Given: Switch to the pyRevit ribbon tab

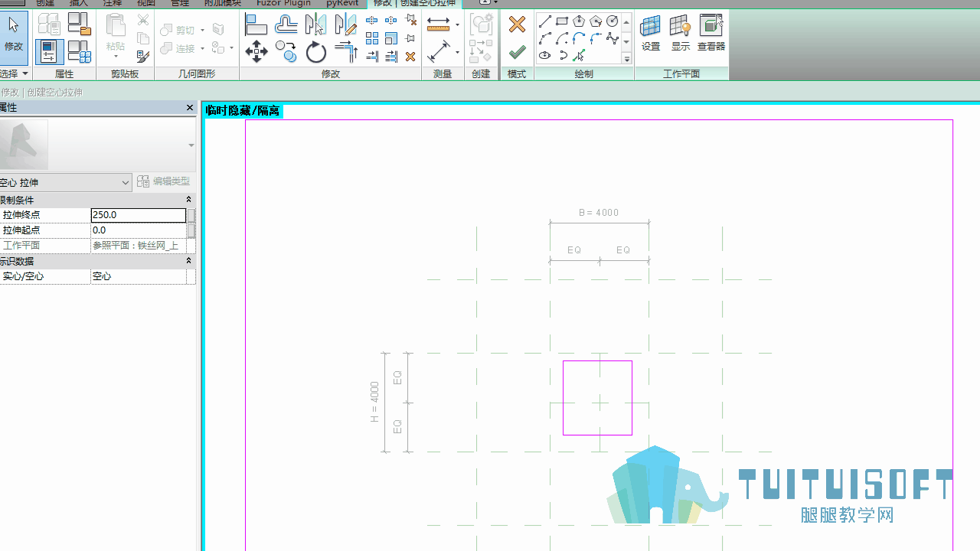Looking at the screenshot, I should [x=342, y=4].
